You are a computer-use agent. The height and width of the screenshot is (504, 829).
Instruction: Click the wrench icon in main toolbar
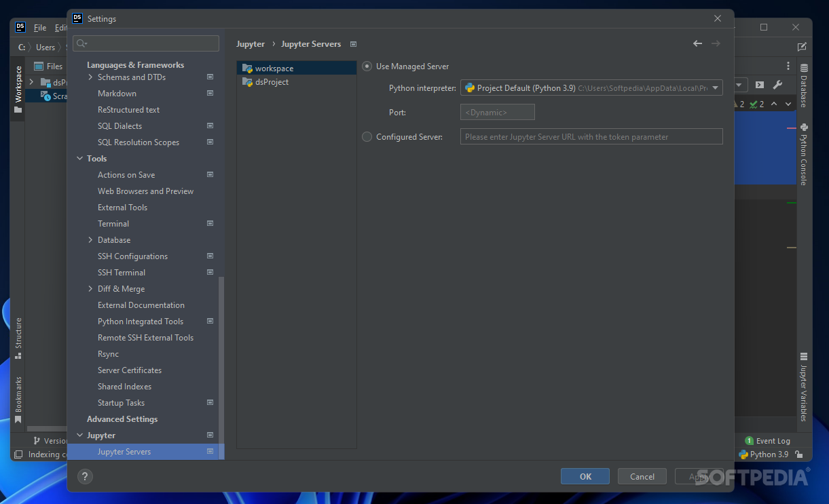pos(778,85)
